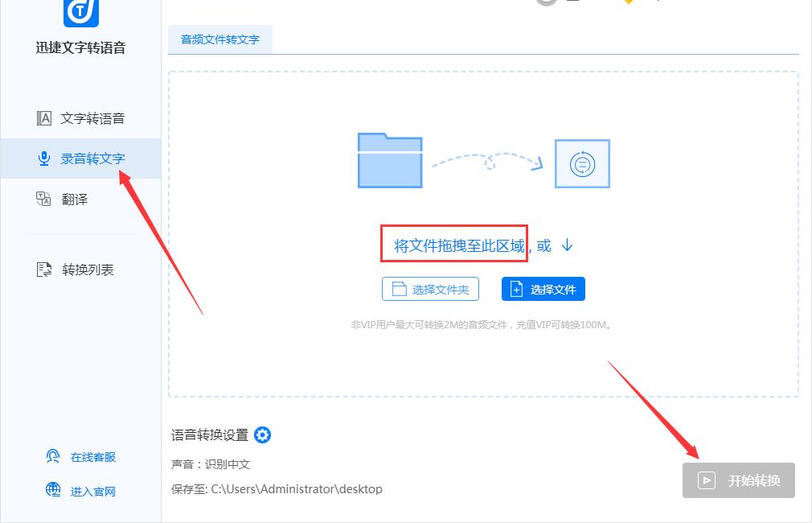Viewport: 812px width, 523px height.
Task: Click the microphone icon next to 录音转文字
Action: [x=45, y=159]
